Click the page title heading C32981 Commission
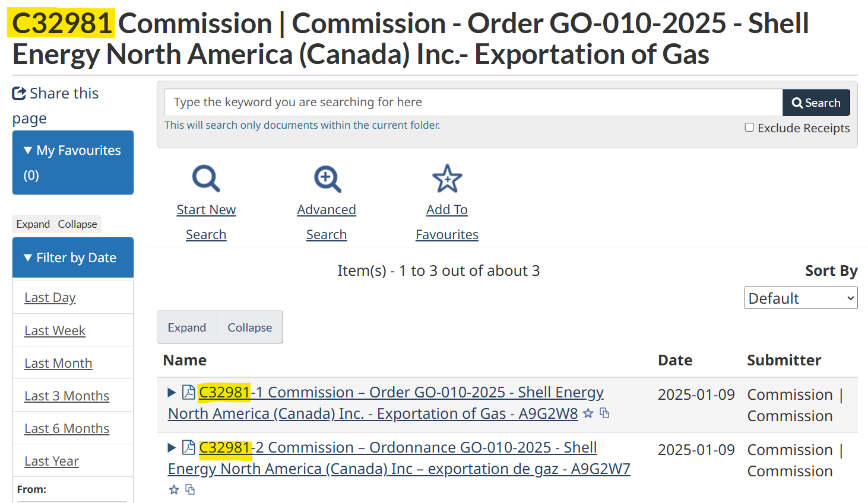 coord(410,39)
